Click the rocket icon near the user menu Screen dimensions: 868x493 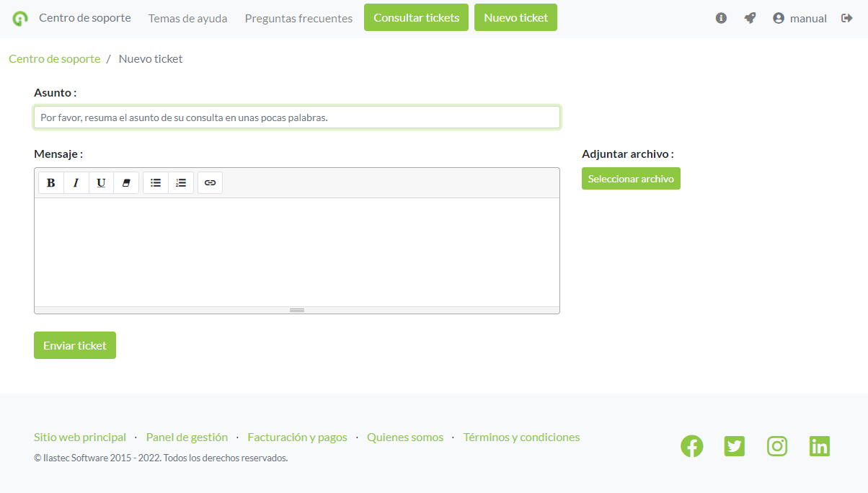click(x=750, y=18)
